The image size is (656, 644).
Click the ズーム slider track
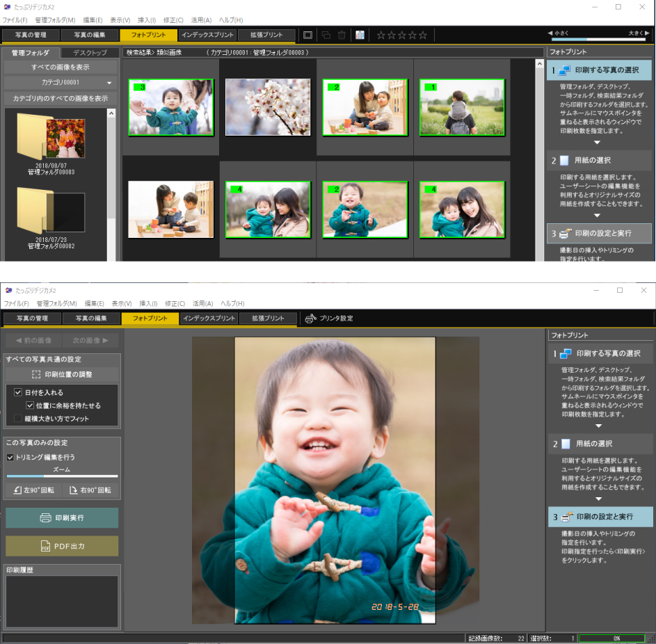coord(62,476)
